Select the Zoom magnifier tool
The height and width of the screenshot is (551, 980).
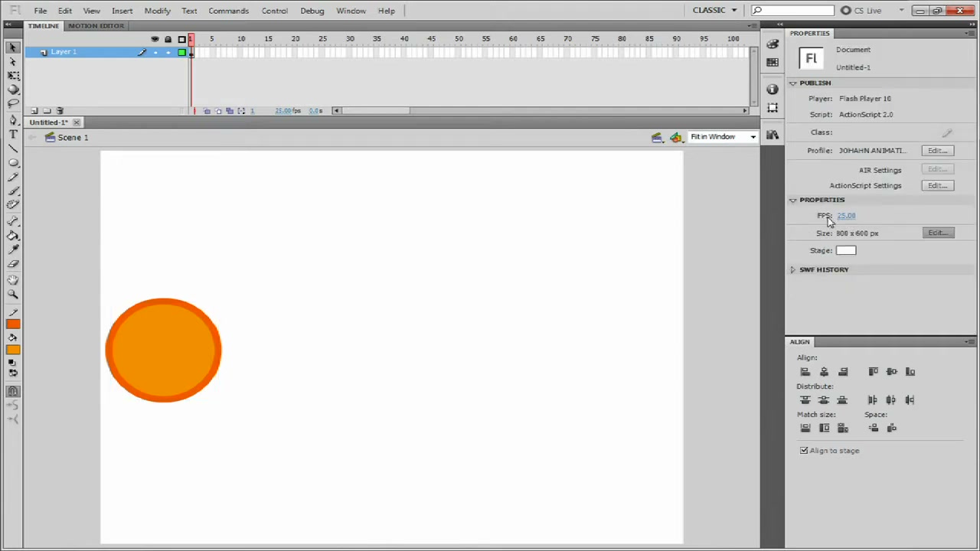click(13, 295)
